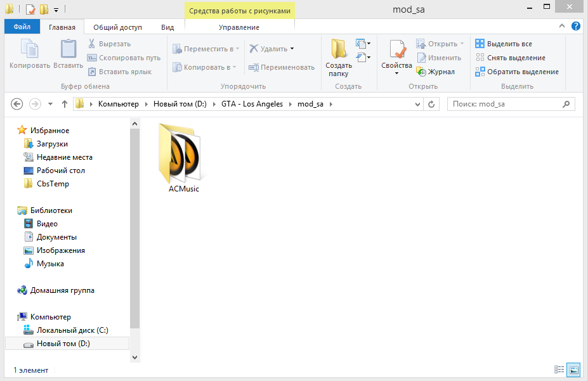This screenshot has height=381, width=588.
Task: Click the navigation pane scroll up arrow
Action: click(135, 124)
